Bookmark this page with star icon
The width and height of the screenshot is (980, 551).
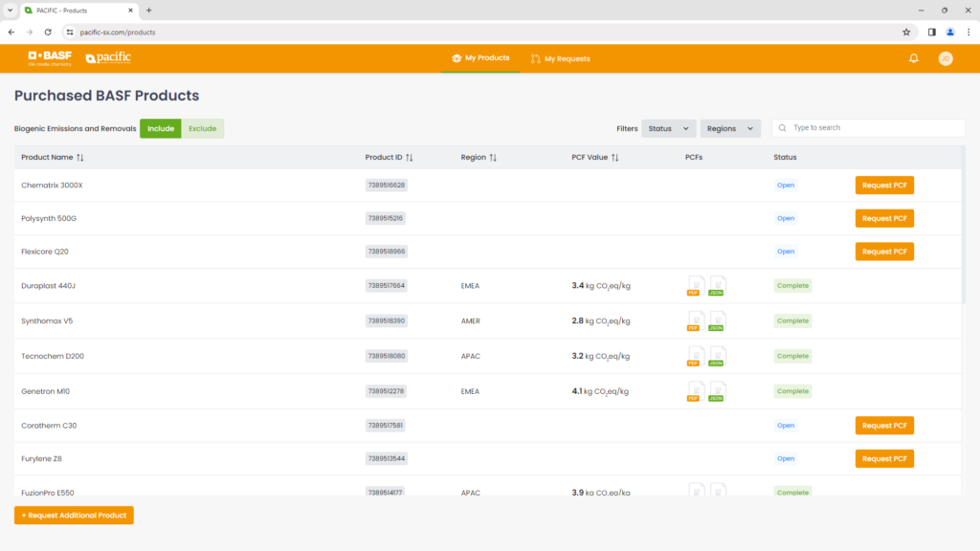[906, 32]
